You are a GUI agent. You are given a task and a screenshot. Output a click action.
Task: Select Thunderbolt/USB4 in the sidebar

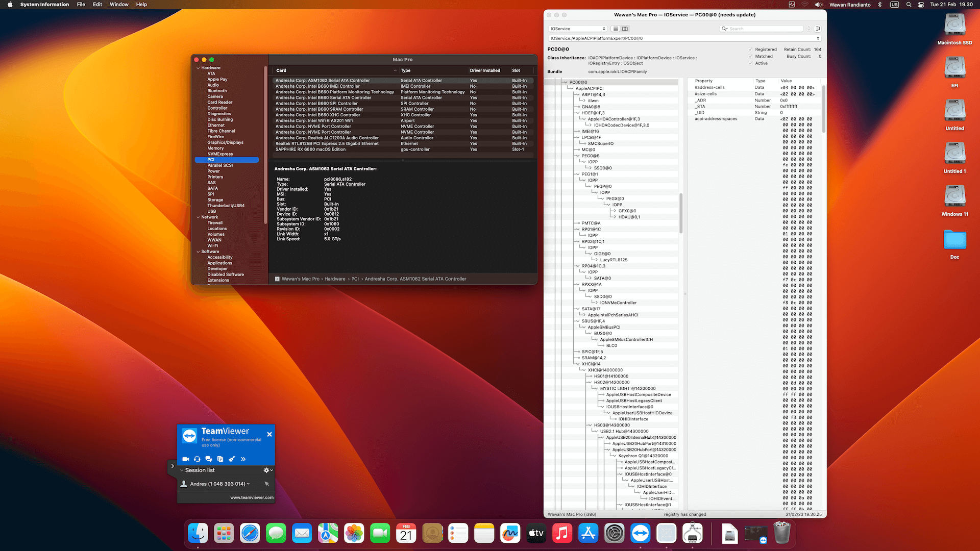pos(226,206)
